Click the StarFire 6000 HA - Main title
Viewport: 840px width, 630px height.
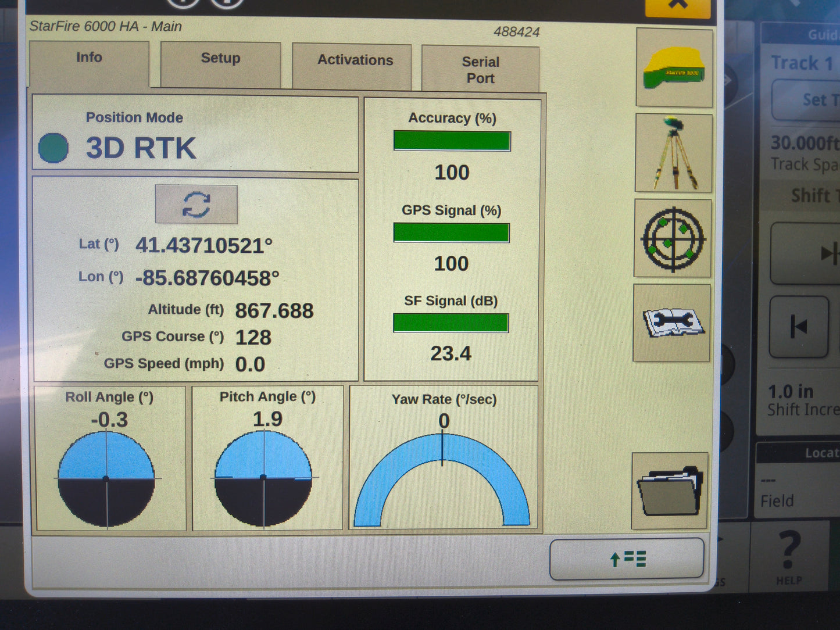pos(105,26)
